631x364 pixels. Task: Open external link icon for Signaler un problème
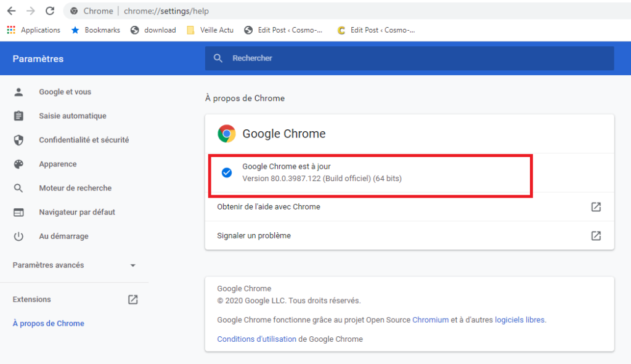[596, 236]
